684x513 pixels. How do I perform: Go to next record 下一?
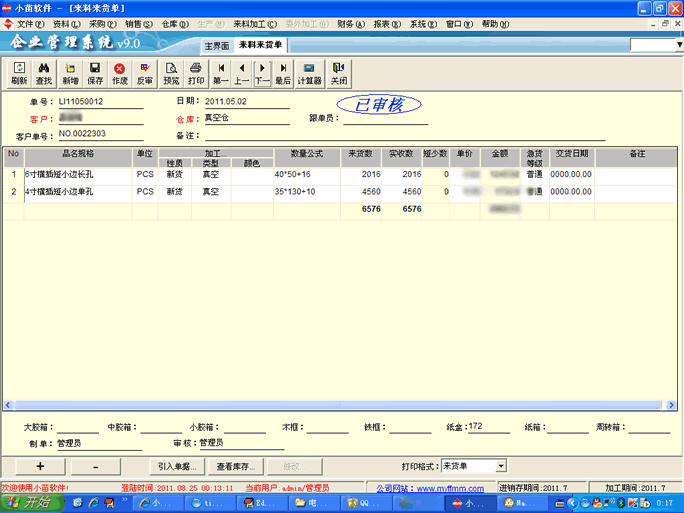[262, 74]
